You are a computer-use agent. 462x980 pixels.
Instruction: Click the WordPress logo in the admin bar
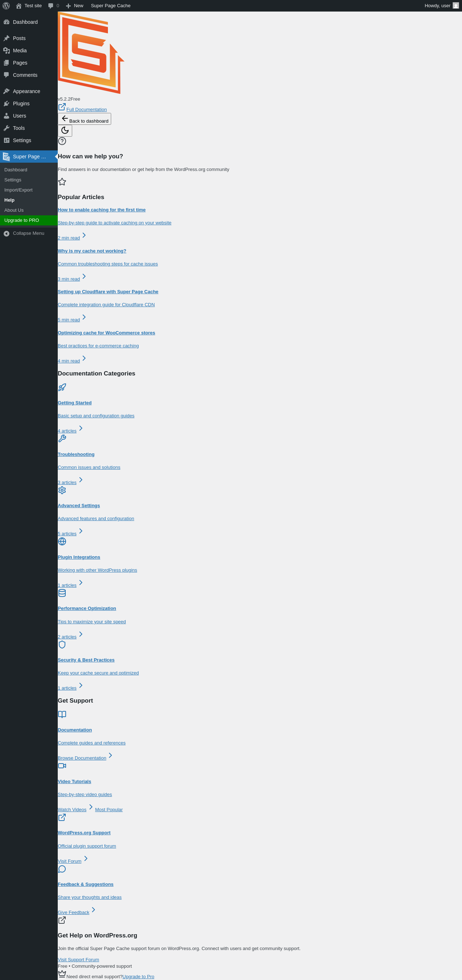click(6, 6)
